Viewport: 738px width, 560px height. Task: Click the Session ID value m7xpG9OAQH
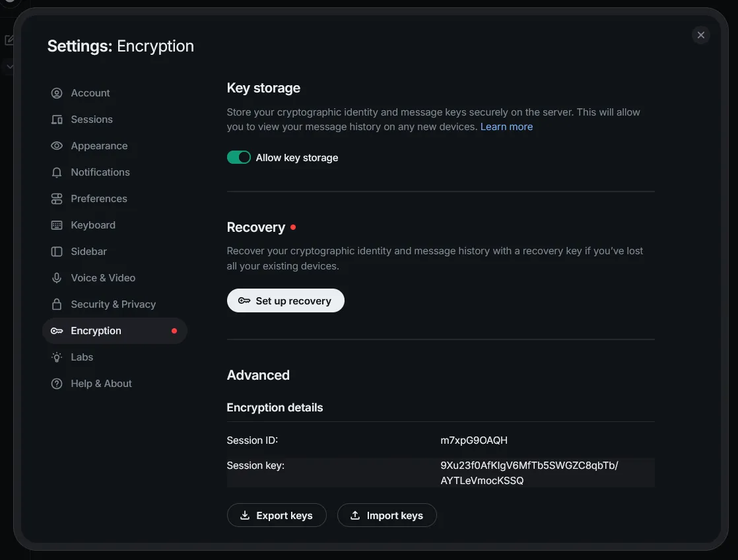pyautogui.click(x=474, y=440)
